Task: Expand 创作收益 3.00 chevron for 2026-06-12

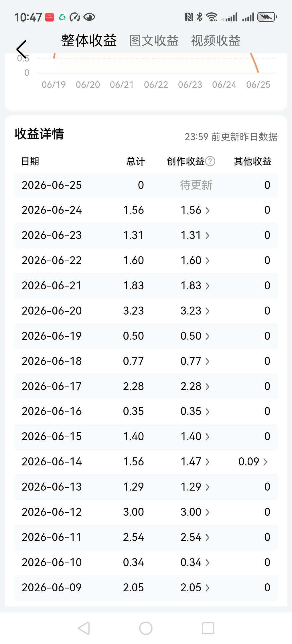Action: click(208, 512)
